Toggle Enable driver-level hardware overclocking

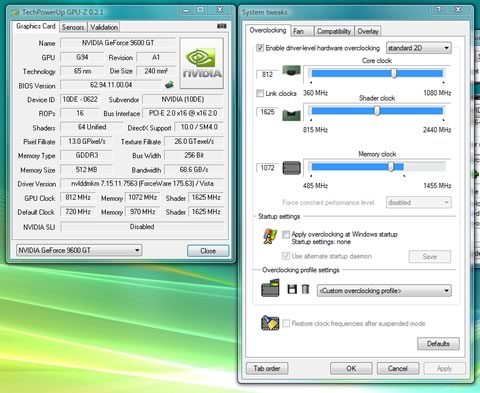click(x=260, y=48)
